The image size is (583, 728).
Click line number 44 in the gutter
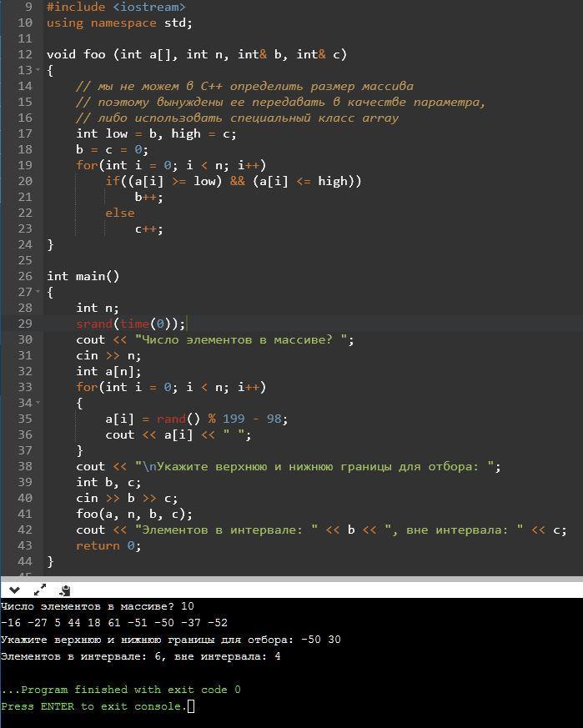point(25,561)
